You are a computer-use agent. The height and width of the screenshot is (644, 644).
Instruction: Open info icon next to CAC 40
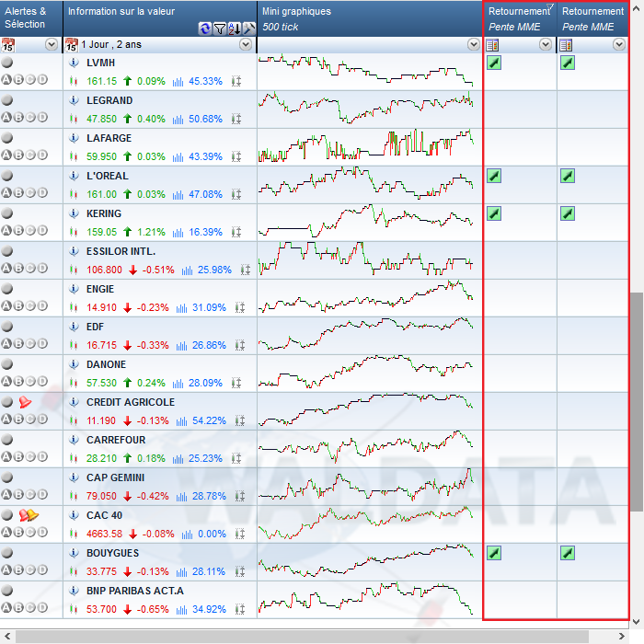point(74,515)
